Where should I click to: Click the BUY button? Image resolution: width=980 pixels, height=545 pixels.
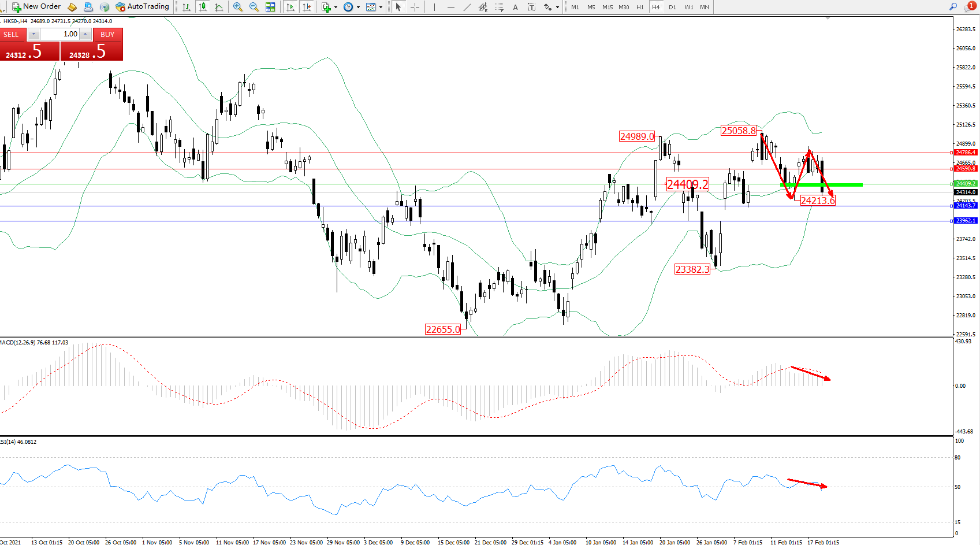point(107,35)
